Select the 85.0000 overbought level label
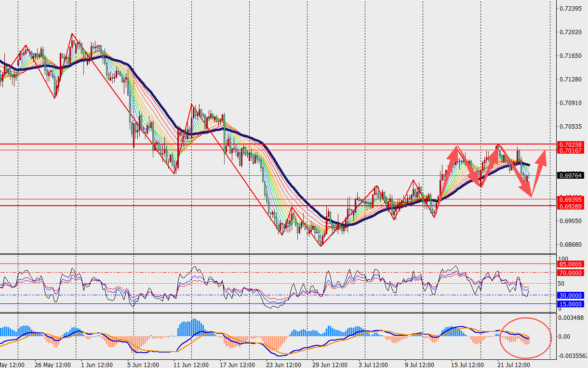This screenshot has height=368, width=588. 571,264
